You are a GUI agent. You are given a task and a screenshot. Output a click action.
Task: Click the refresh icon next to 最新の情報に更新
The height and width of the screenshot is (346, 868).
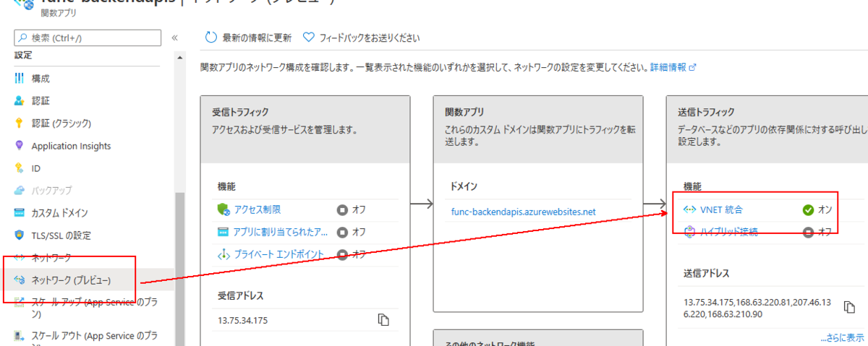211,38
